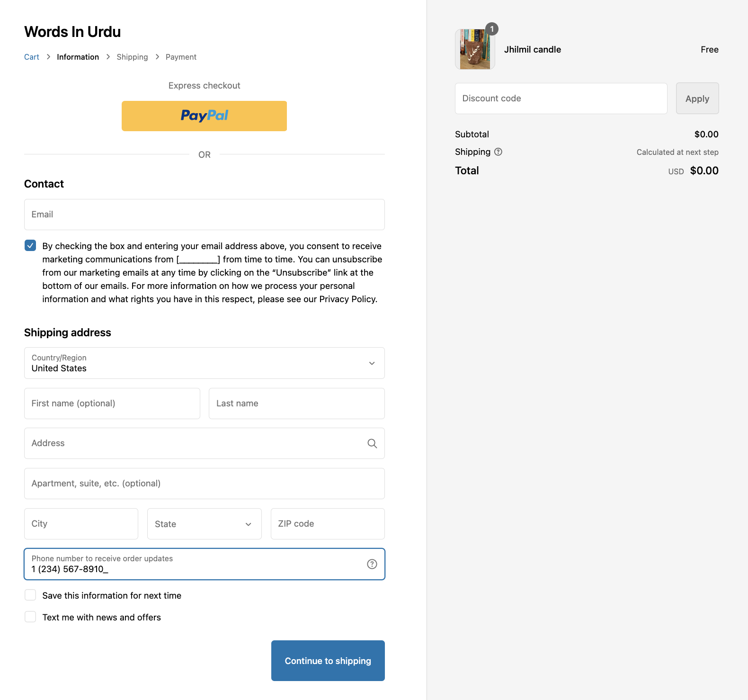Click the Last name field

(296, 404)
